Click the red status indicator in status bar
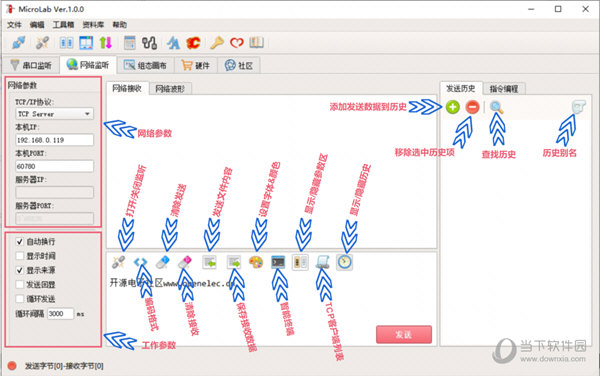 [12, 366]
